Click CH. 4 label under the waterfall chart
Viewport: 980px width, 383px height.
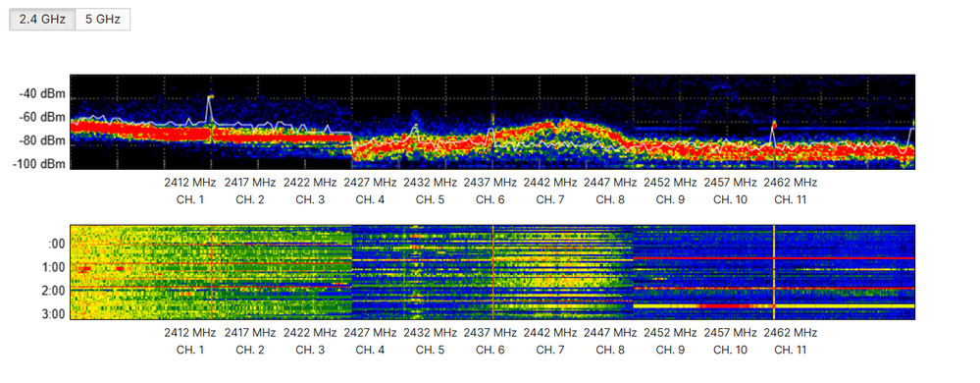[x=370, y=350]
